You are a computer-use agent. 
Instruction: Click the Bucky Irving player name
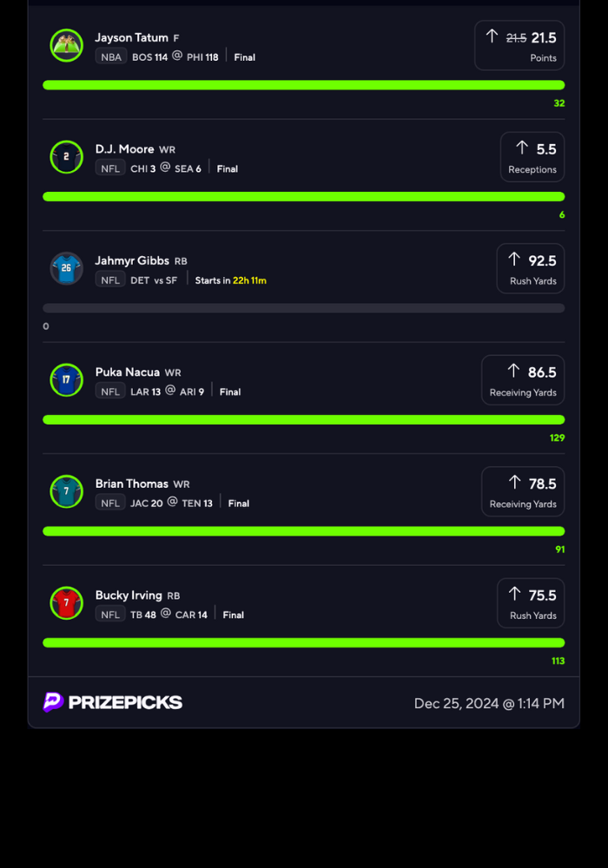pyautogui.click(x=129, y=595)
